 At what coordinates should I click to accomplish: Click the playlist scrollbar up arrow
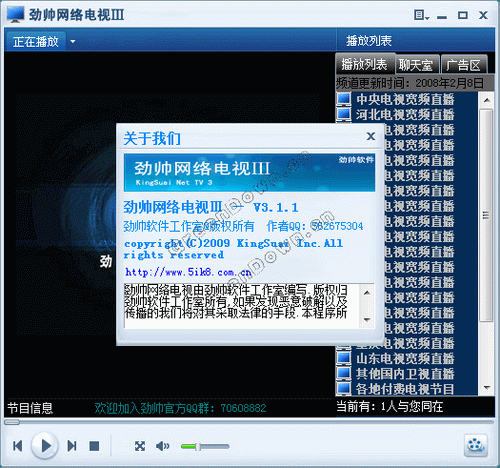click(x=486, y=100)
